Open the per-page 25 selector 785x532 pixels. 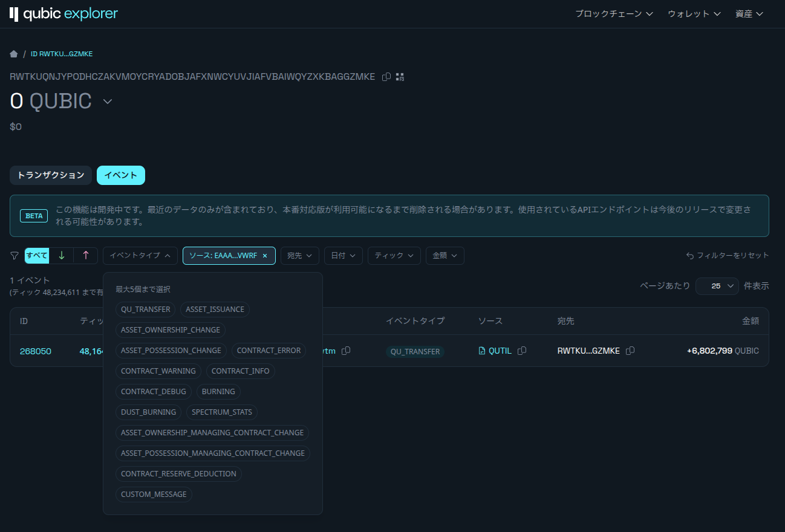click(717, 286)
